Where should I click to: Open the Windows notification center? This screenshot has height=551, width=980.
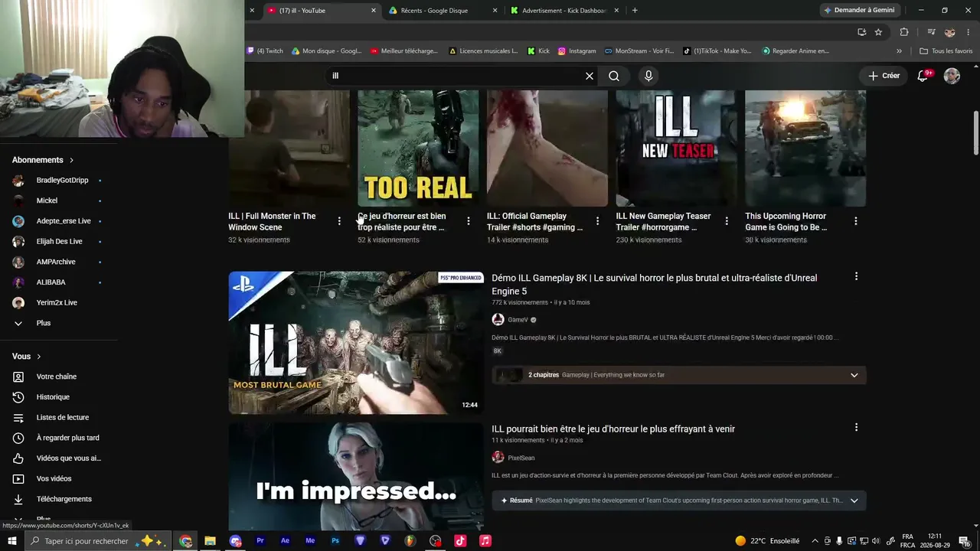964,541
